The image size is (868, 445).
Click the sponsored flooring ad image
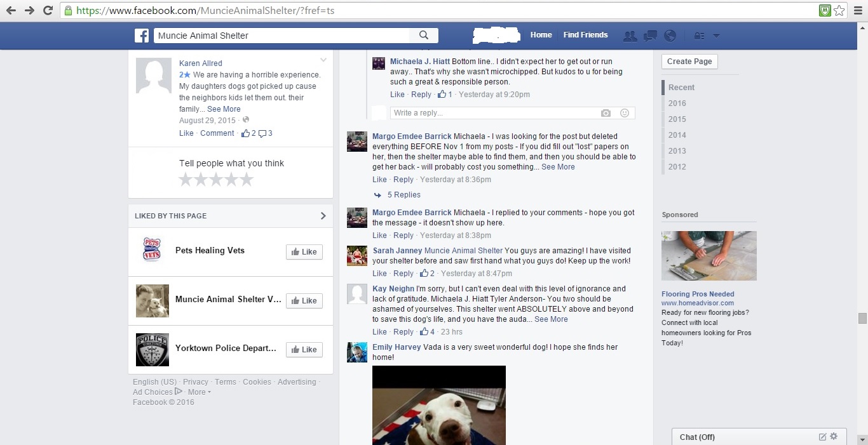709,256
